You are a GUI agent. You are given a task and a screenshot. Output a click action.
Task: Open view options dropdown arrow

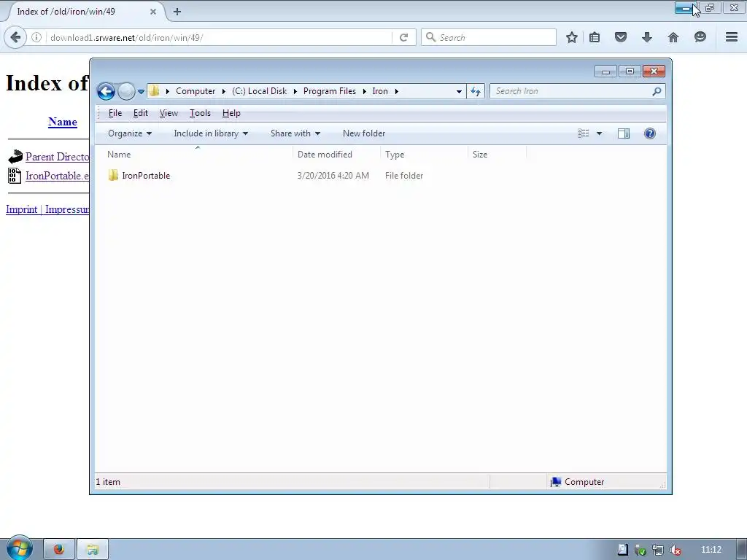(x=600, y=134)
